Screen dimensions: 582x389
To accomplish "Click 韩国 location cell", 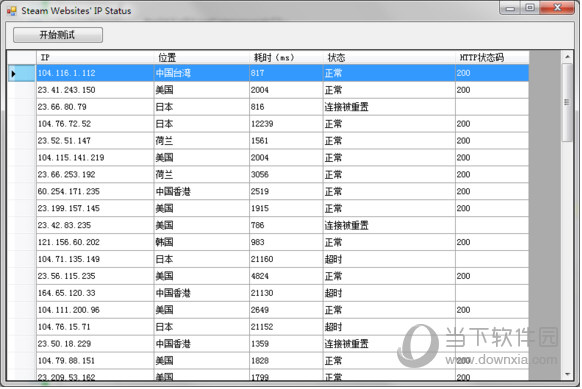I will tap(202, 242).
